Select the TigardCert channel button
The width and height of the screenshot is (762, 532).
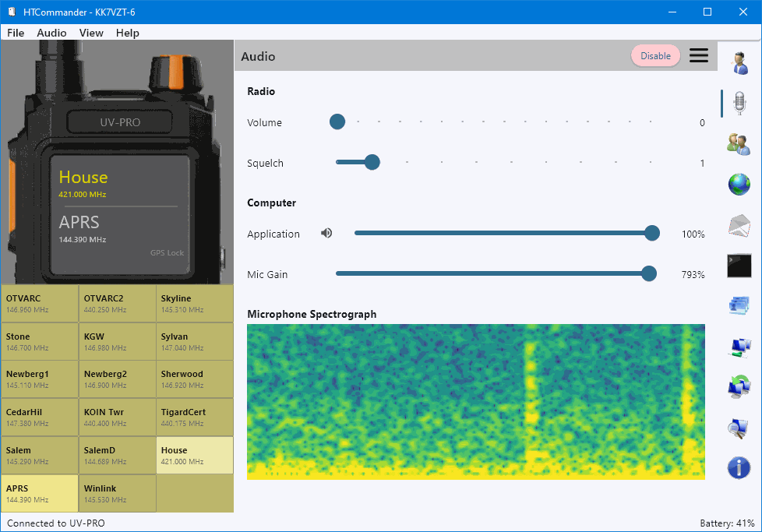click(195, 417)
